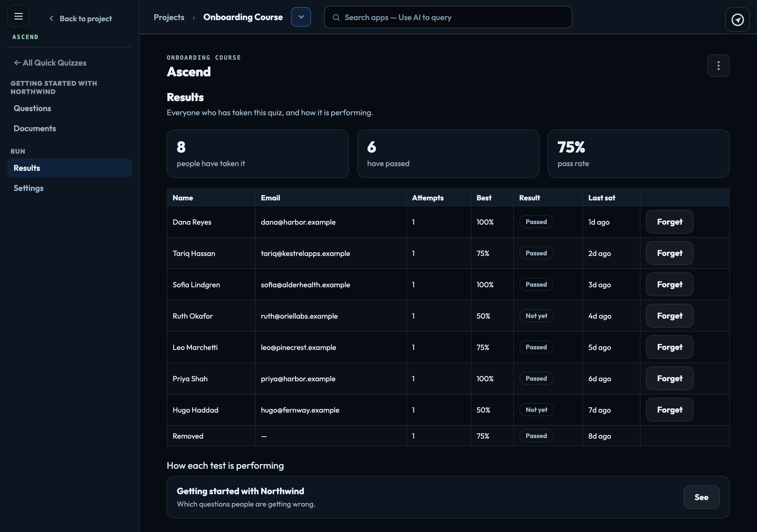
Task: Click Sofia Lindgren's name cell
Action: 211,284
